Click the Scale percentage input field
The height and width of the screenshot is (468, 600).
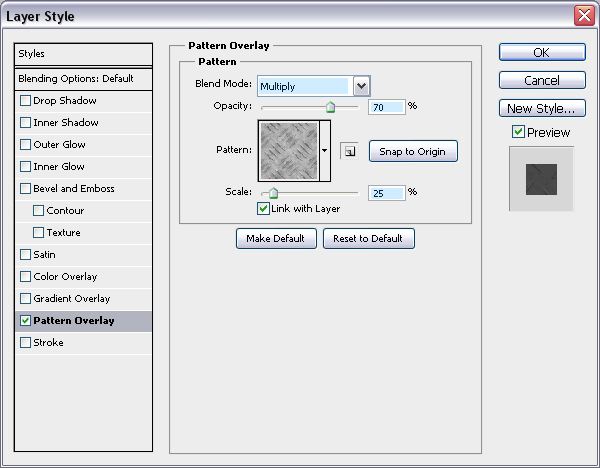tap(386, 193)
